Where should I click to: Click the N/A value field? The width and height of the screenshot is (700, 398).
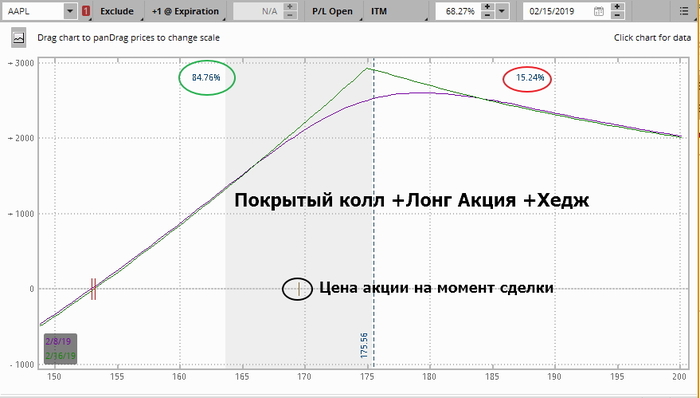coord(258,11)
